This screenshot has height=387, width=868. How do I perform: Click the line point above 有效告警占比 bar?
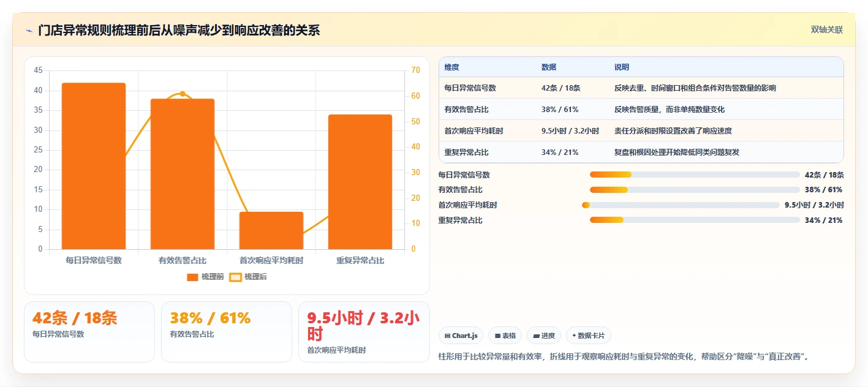tap(183, 94)
